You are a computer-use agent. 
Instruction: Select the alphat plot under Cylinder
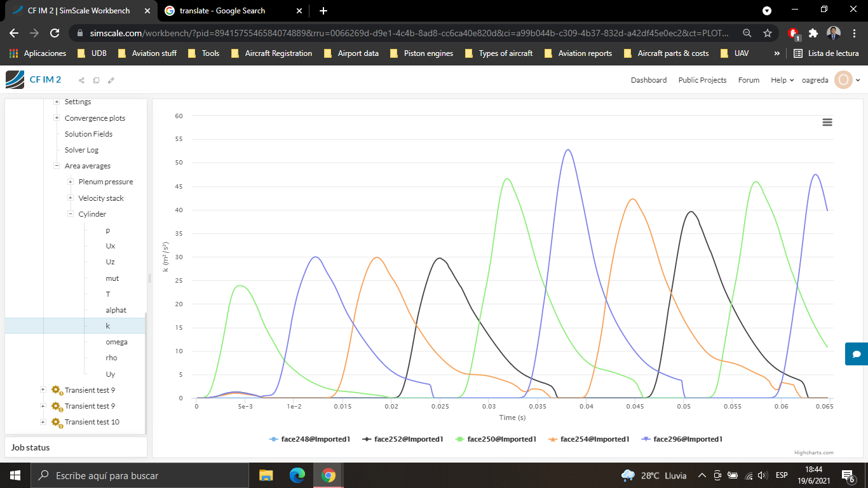(x=116, y=310)
